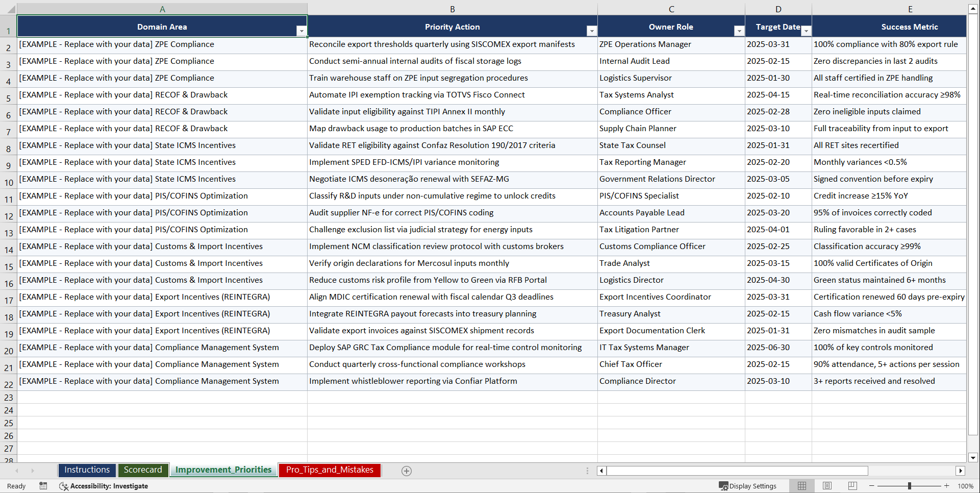Open the Domain Area column filter
The width and height of the screenshot is (980, 493).
[302, 31]
